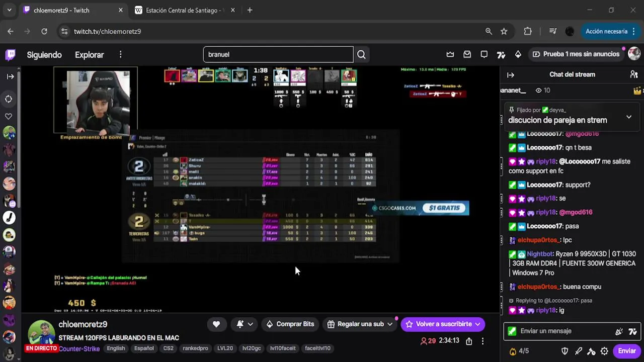Open the three-dot menu next to Explorar
Viewport: 644px width, 362px height.
pos(121,55)
